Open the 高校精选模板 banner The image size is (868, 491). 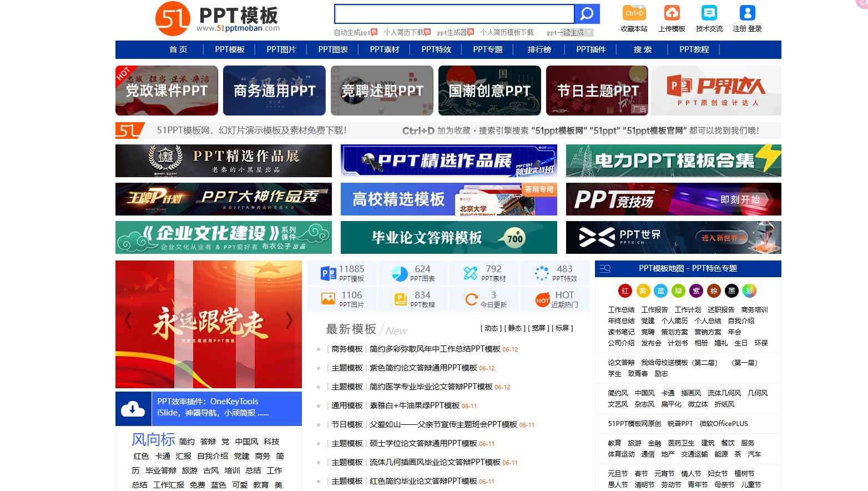pyautogui.click(x=449, y=199)
